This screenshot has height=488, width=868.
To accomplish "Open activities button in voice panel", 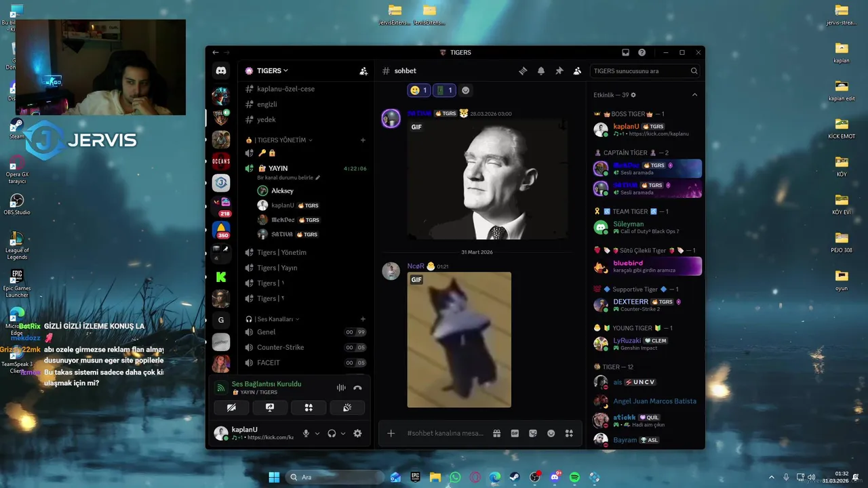I will click(309, 407).
